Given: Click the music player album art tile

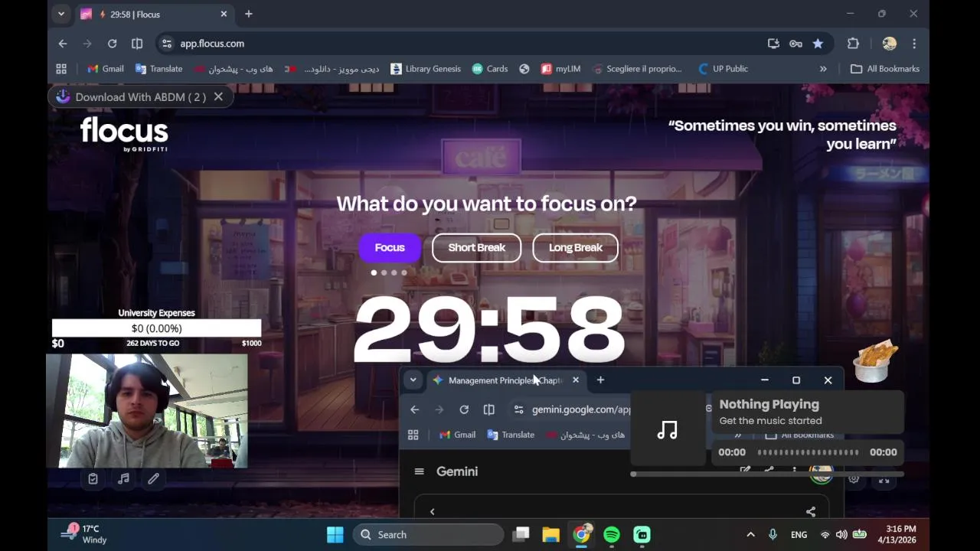Looking at the screenshot, I should pos(668,430).
